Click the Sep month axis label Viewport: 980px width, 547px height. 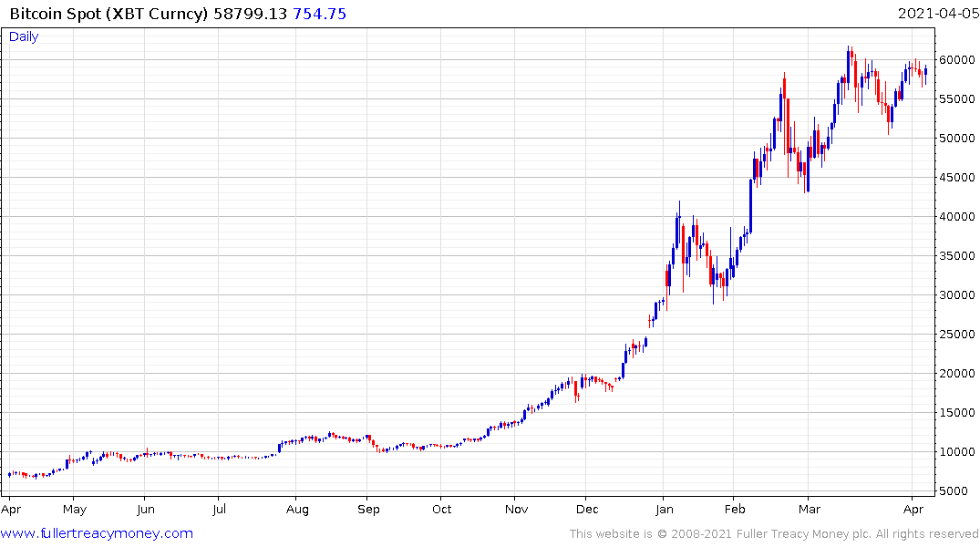(x=368, y=510)
